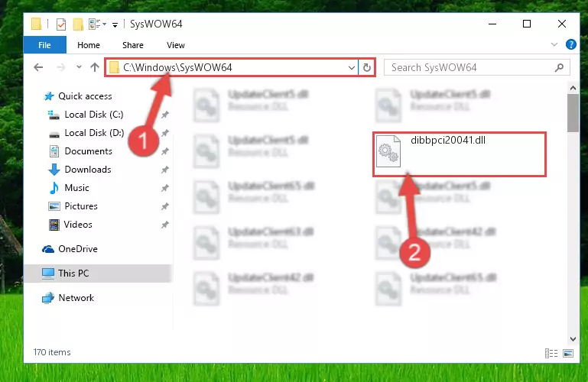Click the scrollbar up arrow
Image resolution: width=588 pixels, height=382 pixels.
click(x=573, y=89)
